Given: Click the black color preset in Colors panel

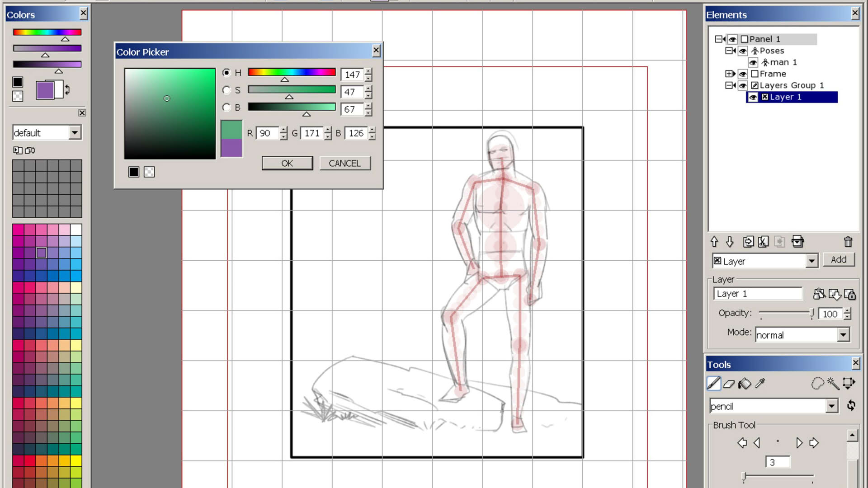Looking at the screenshot, I should pyautogui.click(x=18, y=82).
